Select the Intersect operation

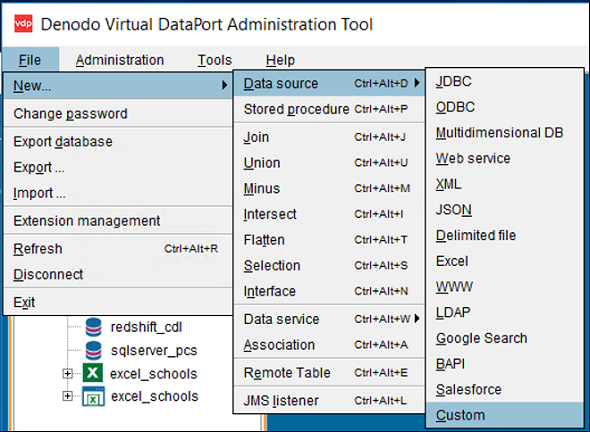coord(329,214)
